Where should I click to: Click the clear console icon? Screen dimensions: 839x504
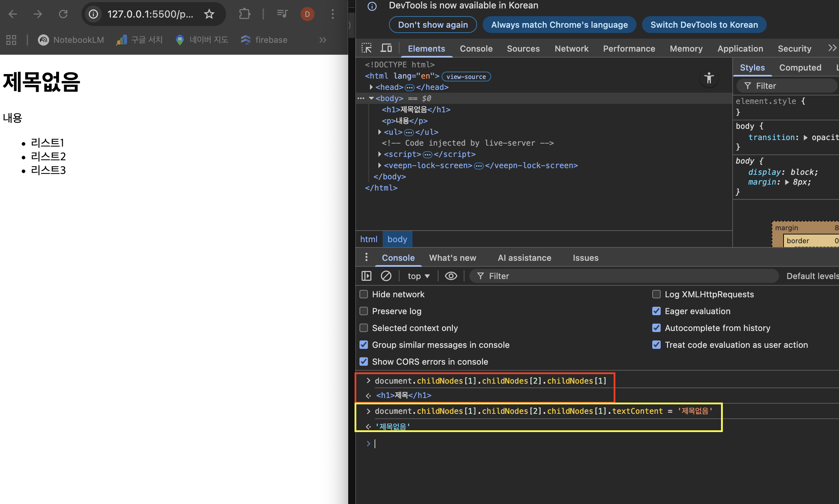point(386,276)
